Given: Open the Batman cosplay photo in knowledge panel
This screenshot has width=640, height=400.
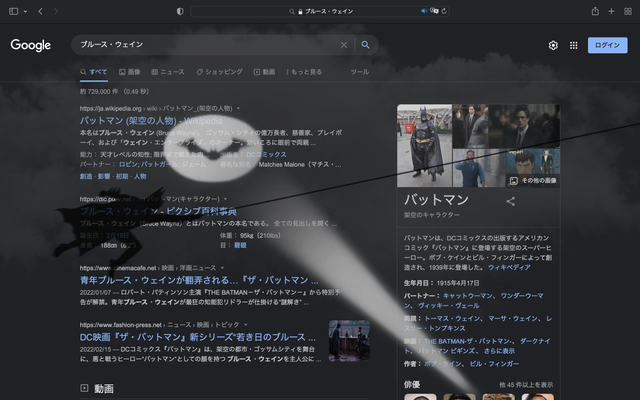Looking at the screenshot, I should 424,146.
